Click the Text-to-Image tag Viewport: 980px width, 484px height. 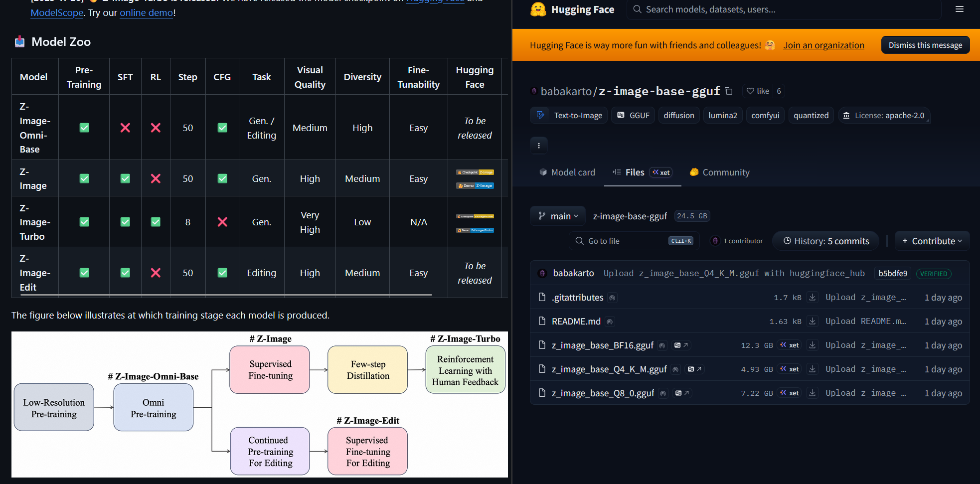[x=569, y=115]
